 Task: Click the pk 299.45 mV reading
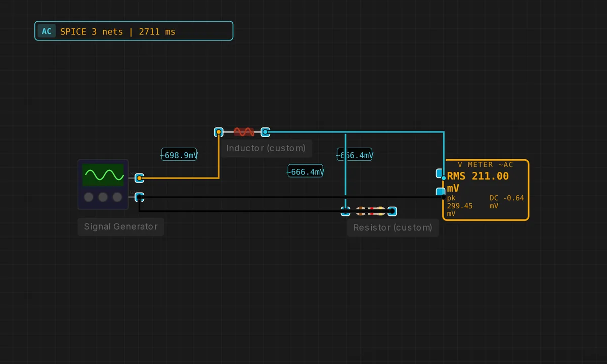[460, 206]
